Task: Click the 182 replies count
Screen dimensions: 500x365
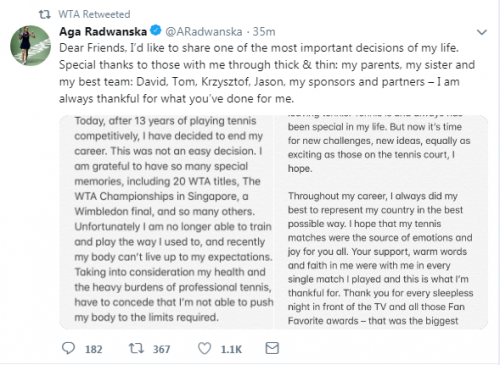Action: pyautogui.click(x=94, y=349)
